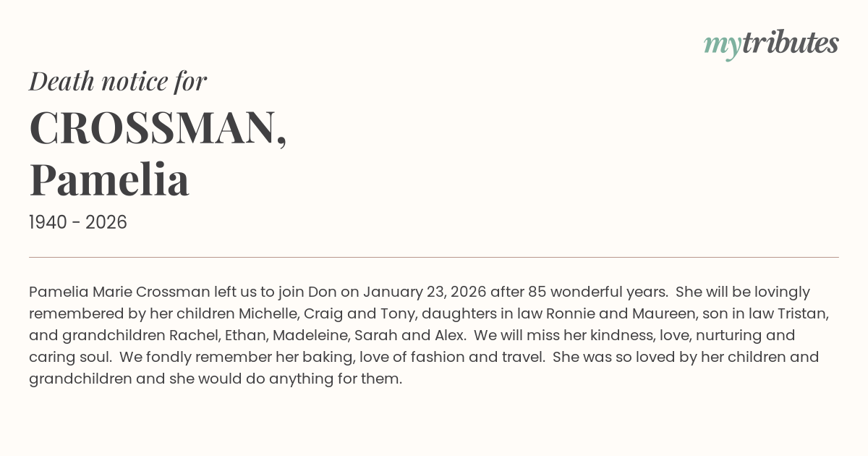Click the horizontal divider line

coord(434,257)
